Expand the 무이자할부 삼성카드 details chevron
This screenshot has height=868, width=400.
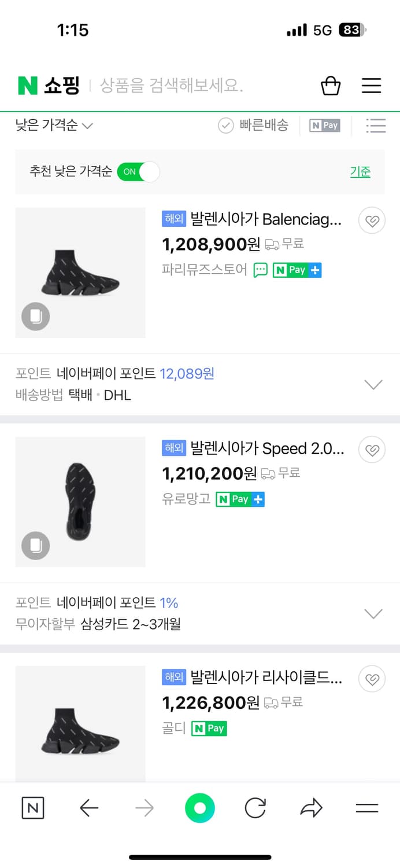(x=373, y=613)
